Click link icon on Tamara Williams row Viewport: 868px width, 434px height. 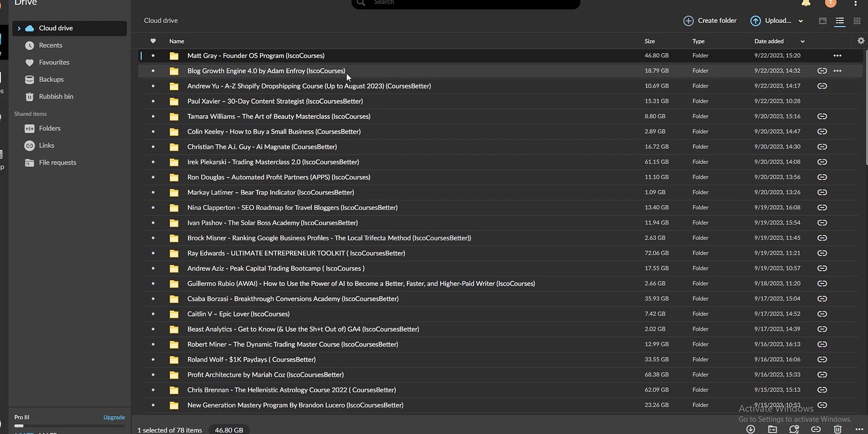tap(822, 116)
